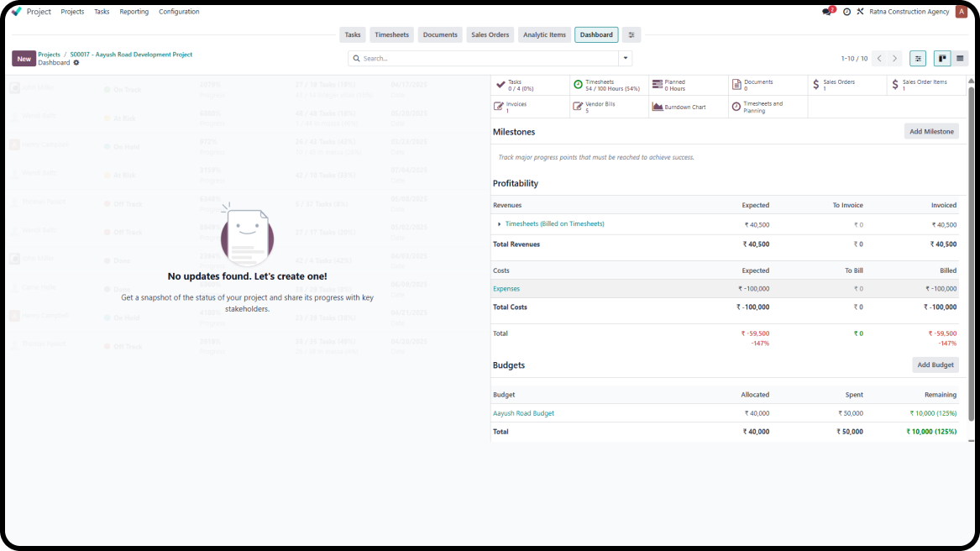Click the Add Milestone button
The width and height of the screenshot is (980, 551).
[x=931, y=132]
